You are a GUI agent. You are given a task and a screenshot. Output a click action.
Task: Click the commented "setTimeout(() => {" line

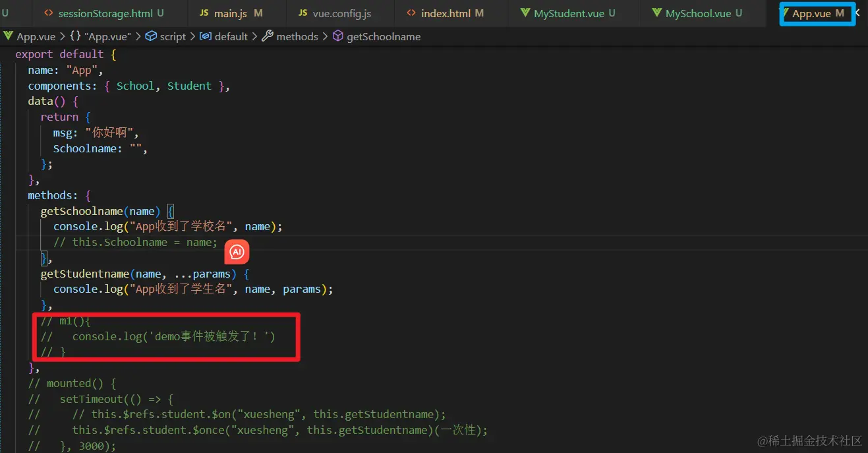click(x=100, y=399)
